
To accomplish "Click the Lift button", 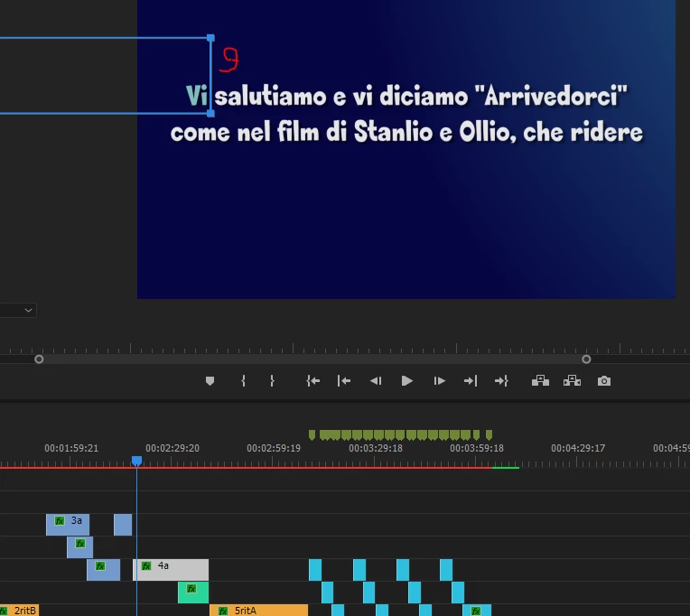I will pyautogui.click(x=540, y=381).
